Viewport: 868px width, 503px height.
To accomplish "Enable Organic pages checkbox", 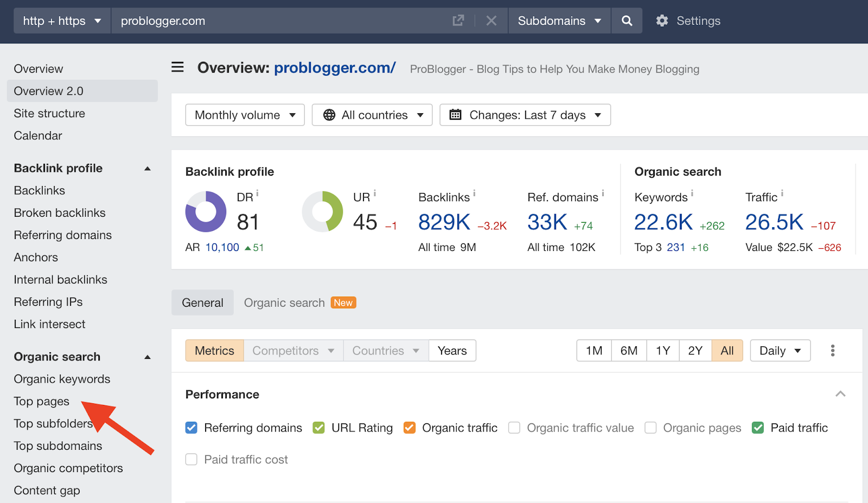I will (650, 428).
